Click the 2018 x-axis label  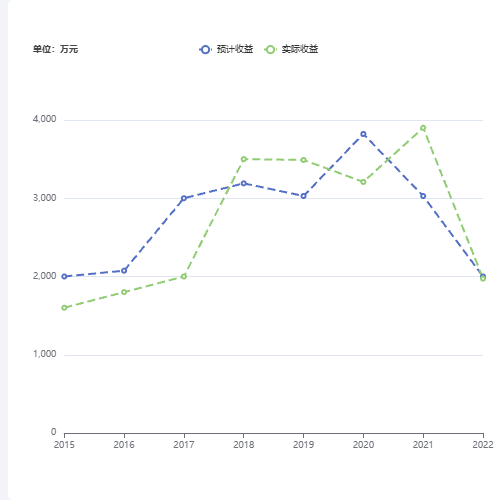[x=244, y=445]
